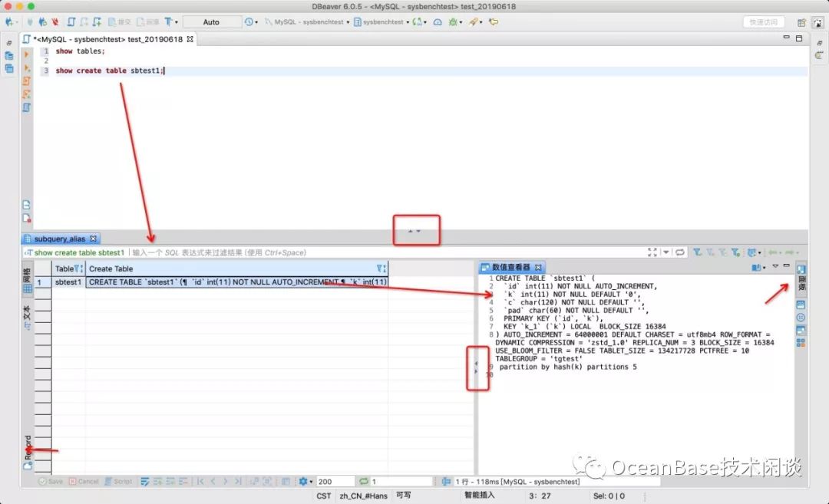The image size is (829, 504).
Task: Click the fetch size field showing 200
Action: tap(334, 481)
